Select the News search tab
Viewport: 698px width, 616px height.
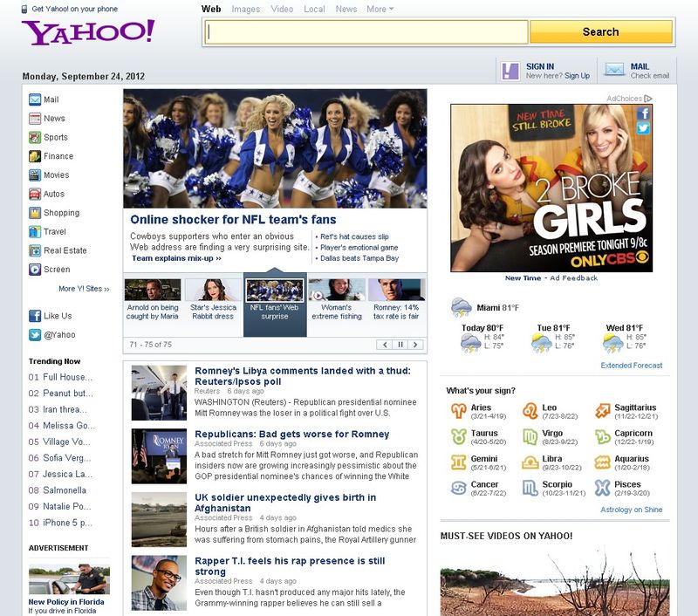[x=346, y=9]
